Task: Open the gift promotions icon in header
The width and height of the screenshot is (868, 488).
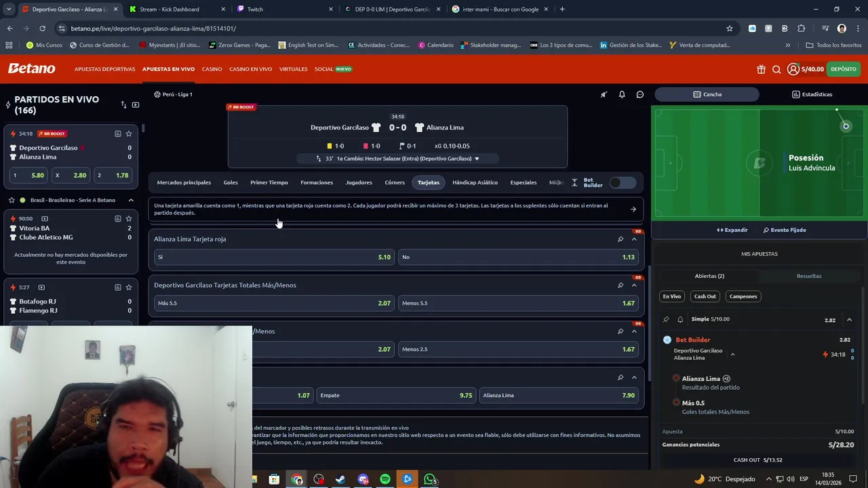Action: [761, 69]
